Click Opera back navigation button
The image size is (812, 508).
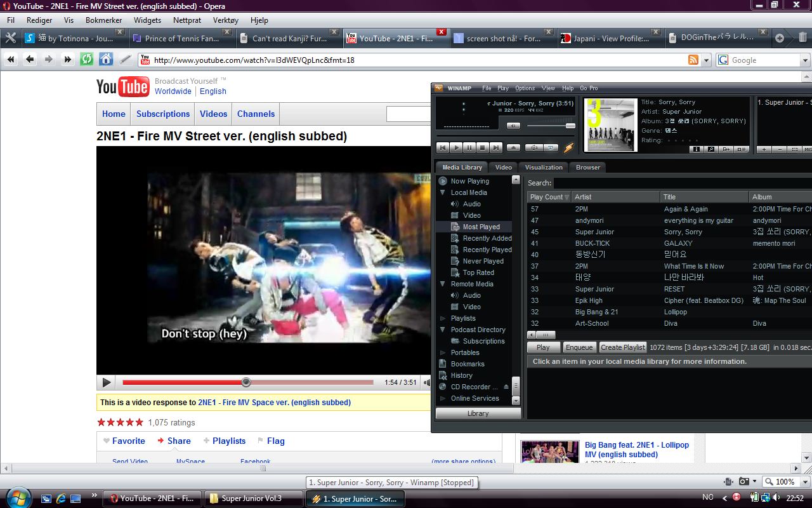pyautogui.click(x=30, y=60)
